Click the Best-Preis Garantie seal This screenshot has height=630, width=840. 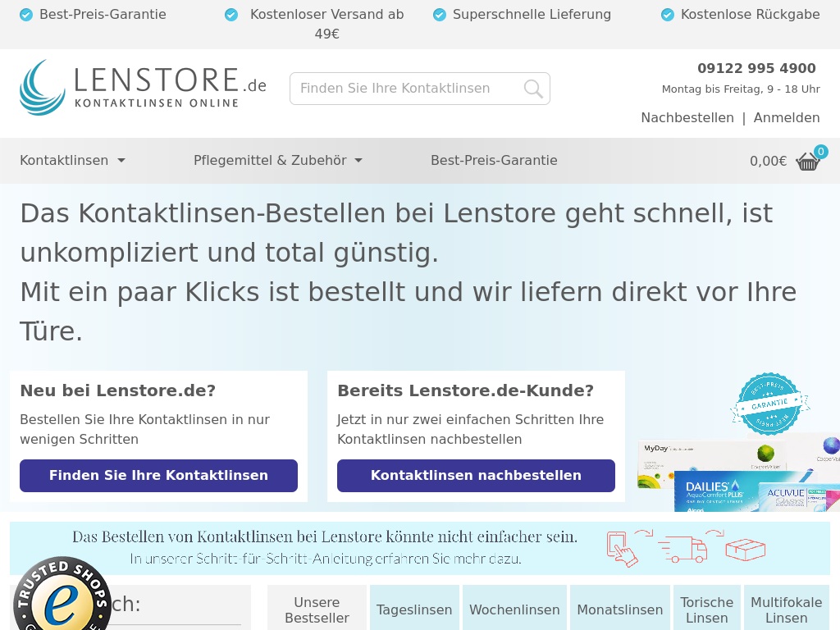769,404
